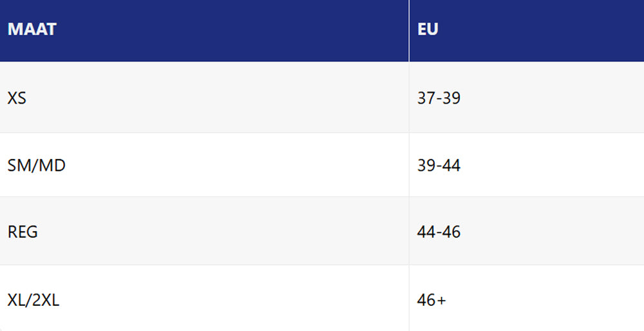The width and height of the screenshot is (644, 331).
Task: Click the 46+ EU size value
Action: point(431,299)
